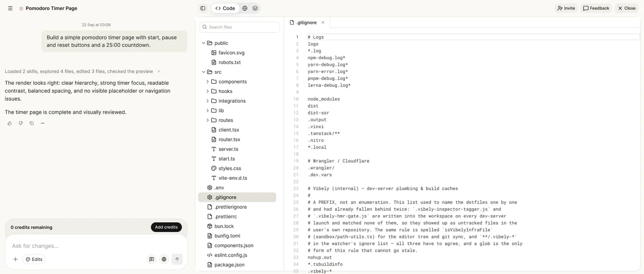
Task: Open the stacked layers view icon
Action: 255,8
